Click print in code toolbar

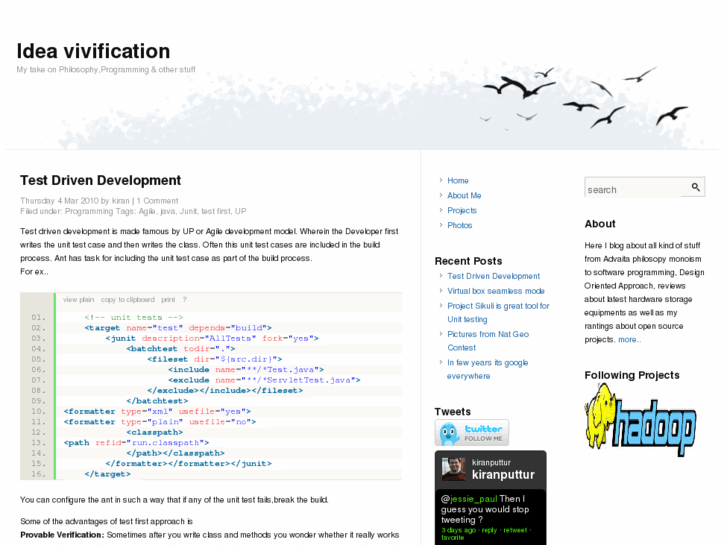168,300
